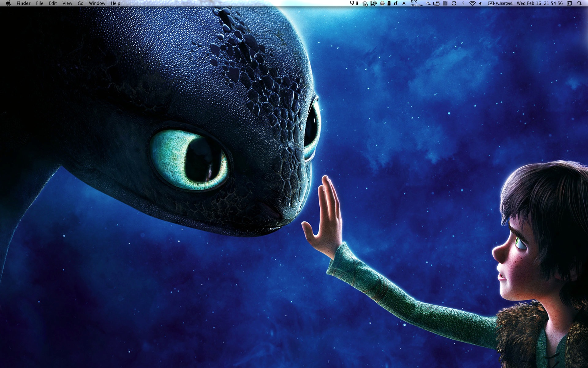Click the grey creature icon beside Adobe icon

point(365,3)
